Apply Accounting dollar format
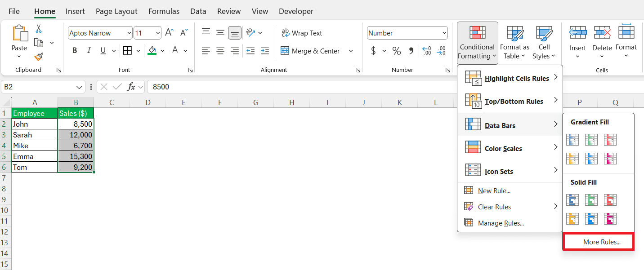 (373, 51)
